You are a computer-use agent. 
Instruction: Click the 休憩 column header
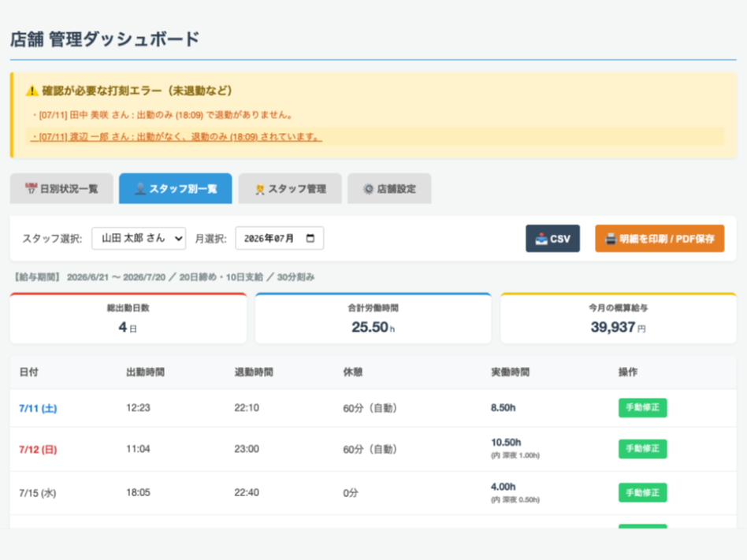tap(352, 372)
